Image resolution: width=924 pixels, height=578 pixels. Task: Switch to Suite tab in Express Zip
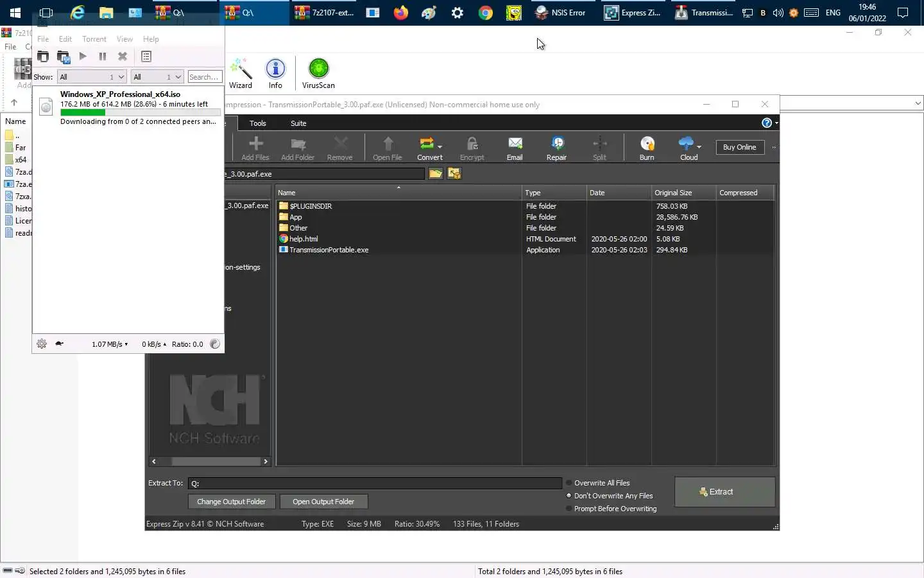pyautogui.click(x=298, y=123)
